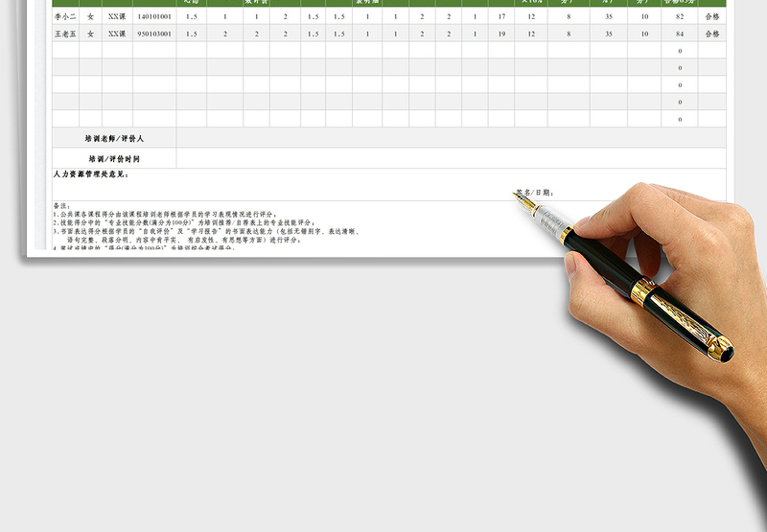Click the 签名/日期 signature label
This screenshot has width=767, height=532.
[534, 193]
